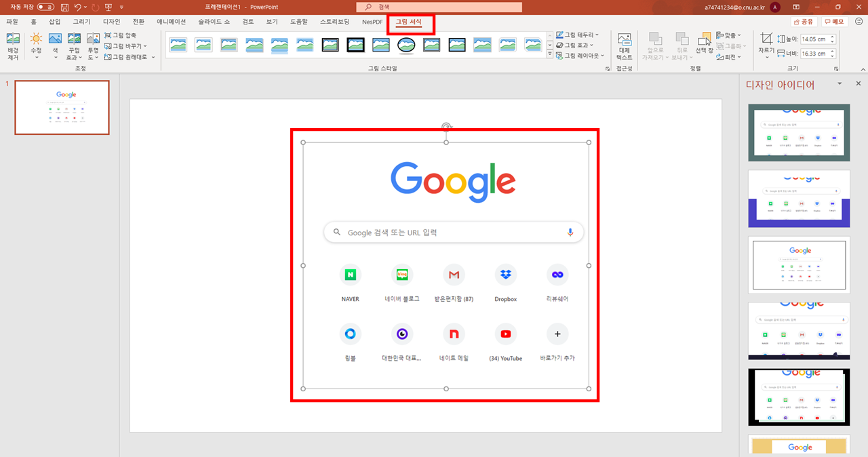Image resolution: width=868 pixels, height=457 pixels.
Task: Open the 파일 menu
Action: tap(12, 22)
